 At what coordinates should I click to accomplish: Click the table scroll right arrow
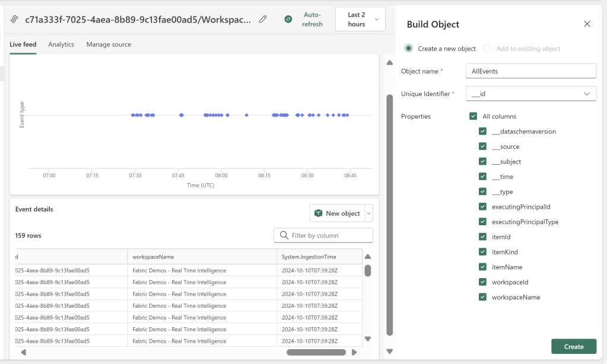pyautogui.click(x=354, y=352)
